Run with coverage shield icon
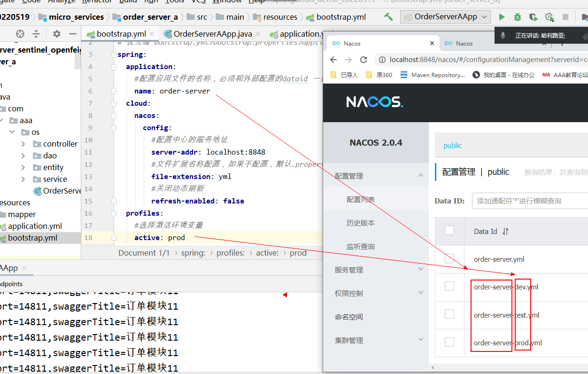 pos(533,17)
